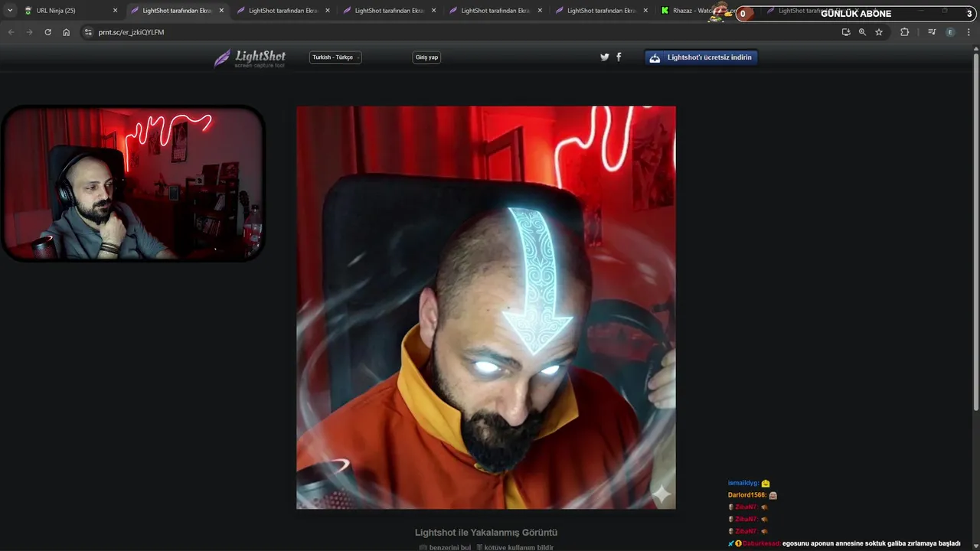Click kötüye kullanım bildir link
Image resolution: width=980 pixels, height=551 pixels.
click(514, 547)
